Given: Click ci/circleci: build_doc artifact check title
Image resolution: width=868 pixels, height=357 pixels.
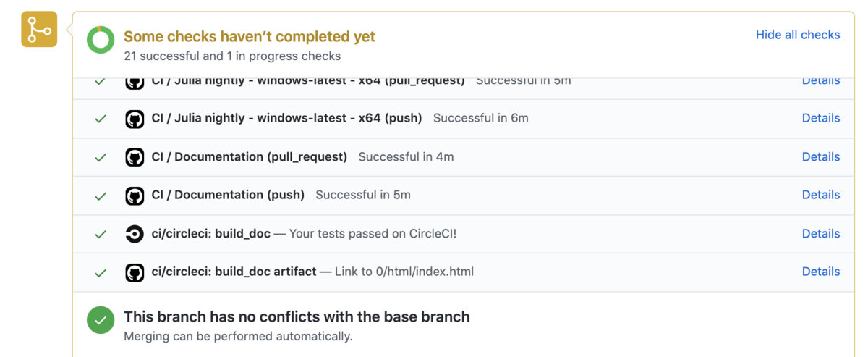Looking at the screenshot, I should click(234, 272).
